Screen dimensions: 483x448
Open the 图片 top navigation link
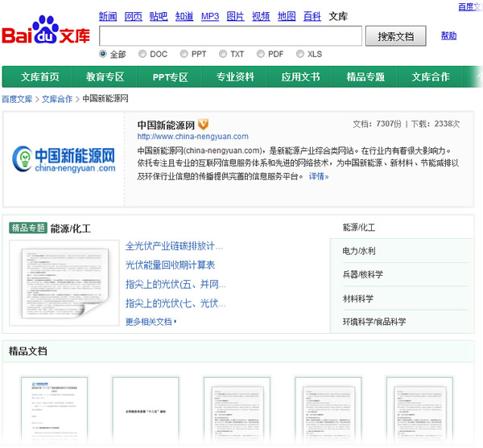235,16
